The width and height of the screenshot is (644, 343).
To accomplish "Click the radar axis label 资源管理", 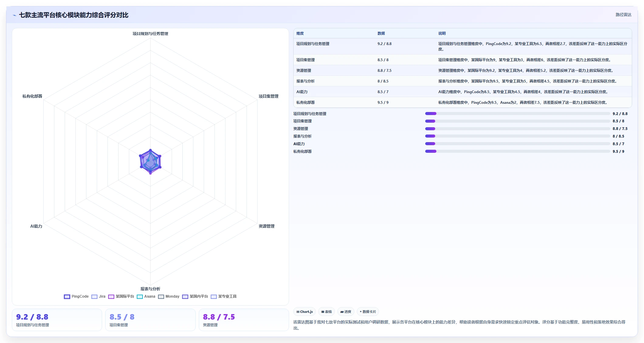I will [267, 226].
